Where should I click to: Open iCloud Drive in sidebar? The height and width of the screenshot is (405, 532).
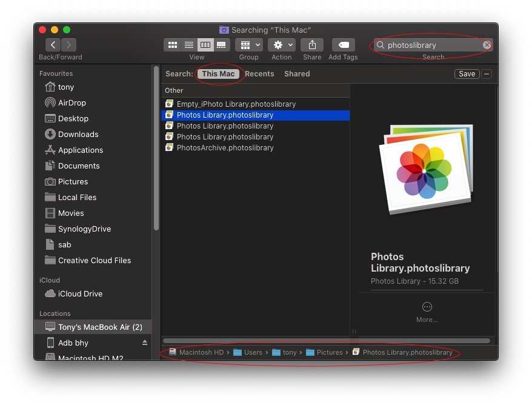(x=93, y=293)
